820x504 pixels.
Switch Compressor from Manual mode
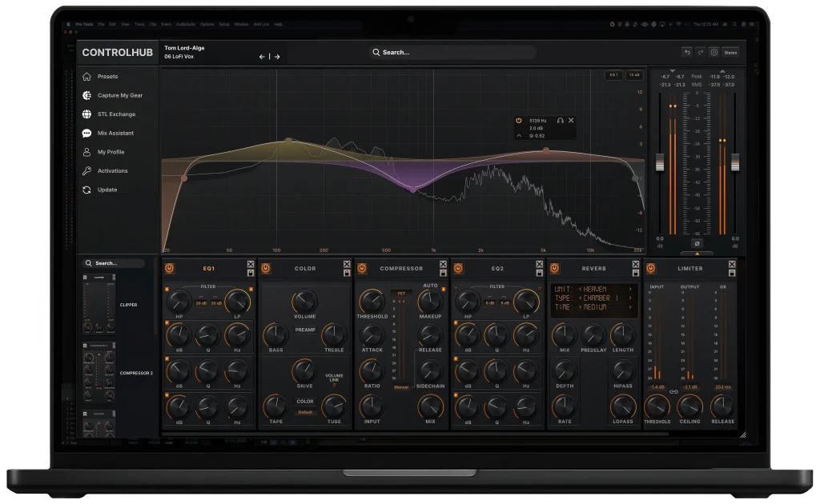tap(402, 387)
